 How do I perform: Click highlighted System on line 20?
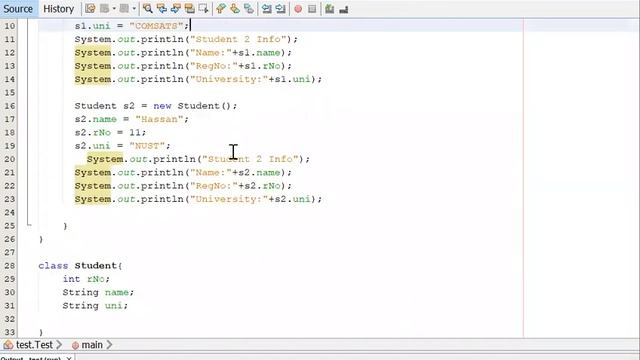[105, 159]
